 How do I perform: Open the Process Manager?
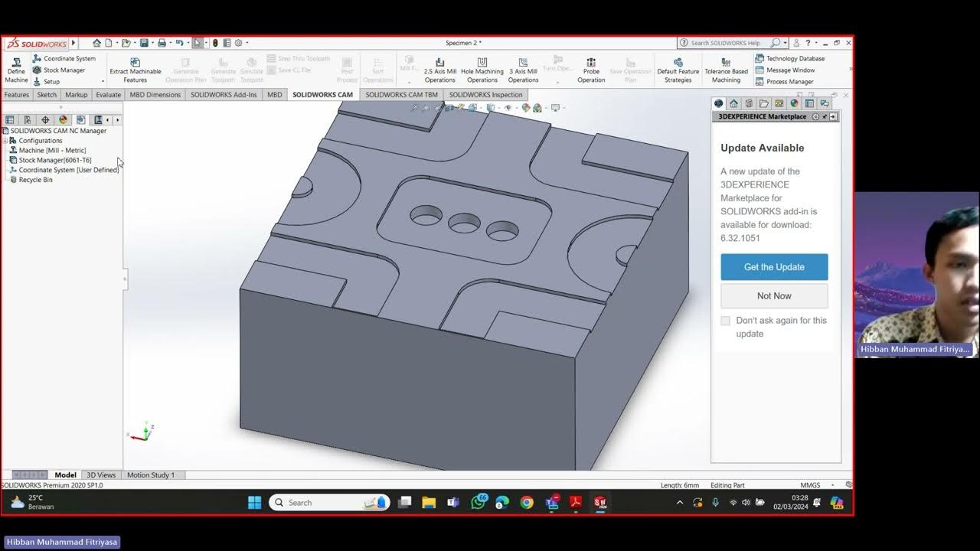[784, 82]
